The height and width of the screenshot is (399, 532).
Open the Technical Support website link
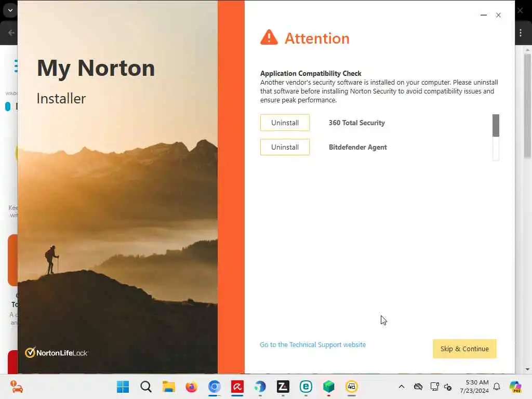point(312,345)
